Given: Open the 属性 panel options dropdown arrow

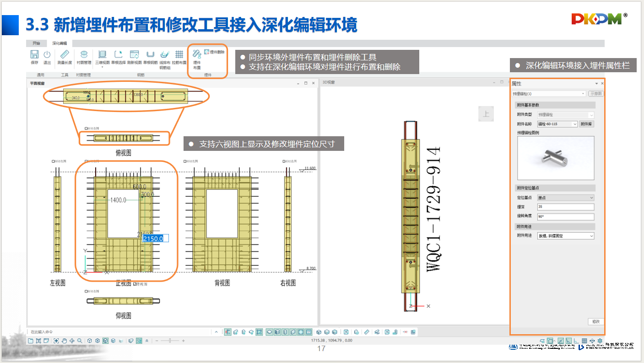Looking at the screenshot, I should (x=596, y=84).
